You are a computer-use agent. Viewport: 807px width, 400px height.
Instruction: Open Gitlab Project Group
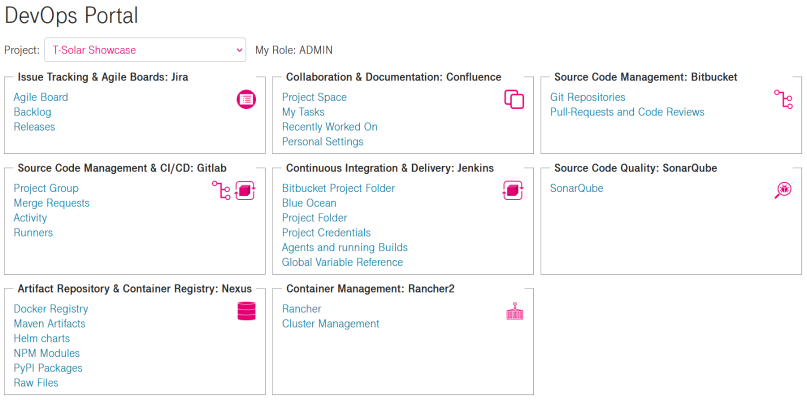[x=46, y=188]
